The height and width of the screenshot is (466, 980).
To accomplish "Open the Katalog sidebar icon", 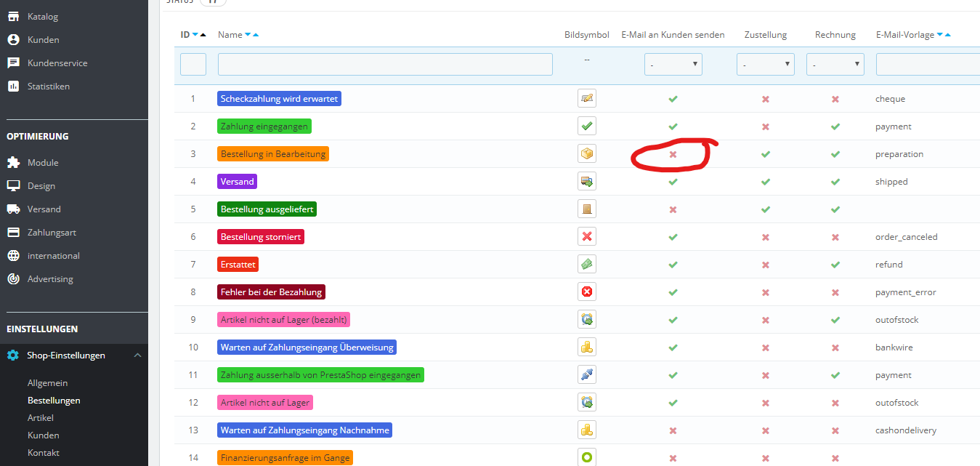I will [13, 17].
